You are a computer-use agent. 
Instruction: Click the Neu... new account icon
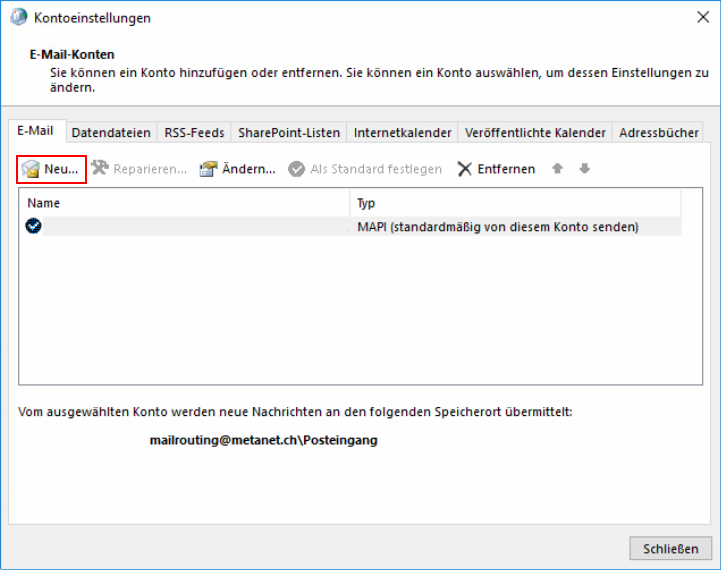31,169
